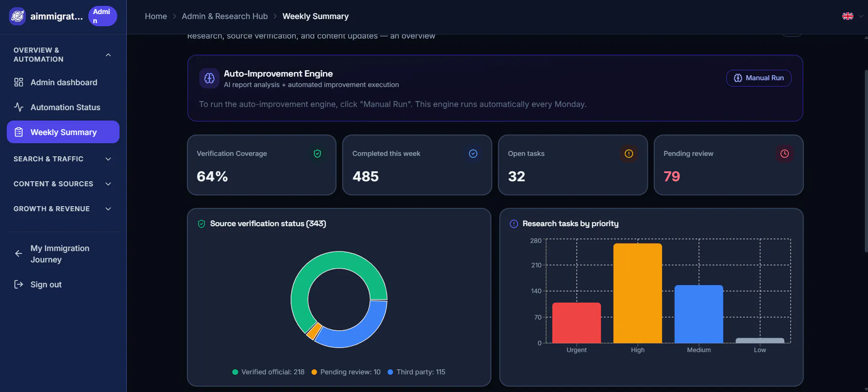
Task: Click the back arrow beside My Immigration Journey
Action: pyautogui.click(x=19, y=254)
